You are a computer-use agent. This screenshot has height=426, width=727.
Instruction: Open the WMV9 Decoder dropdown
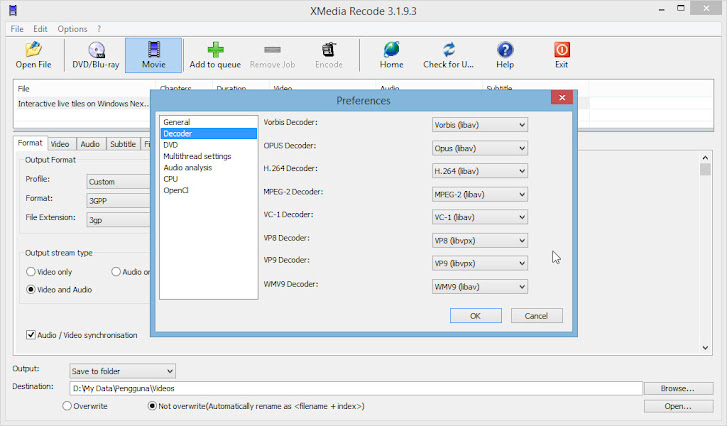479,287
